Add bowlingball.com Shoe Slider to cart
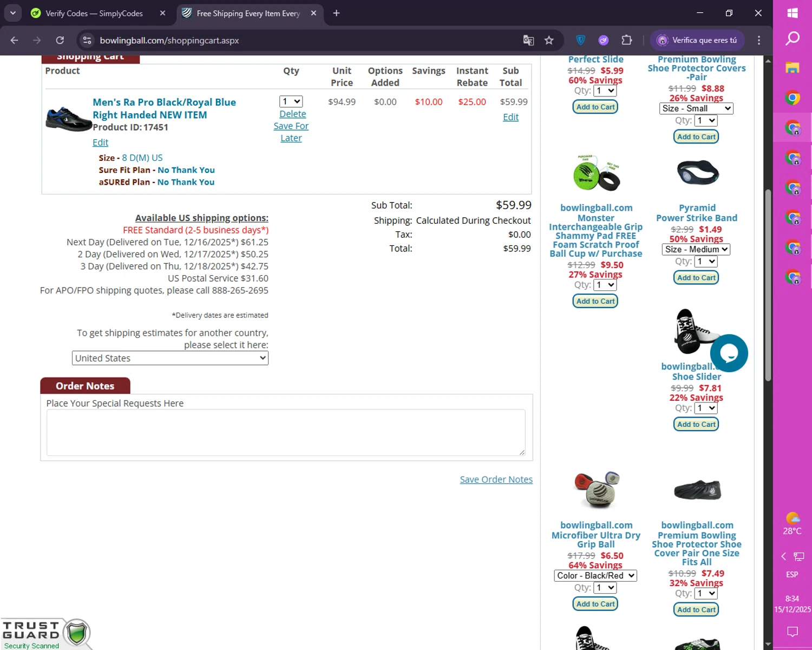This screenshot has width=812, height=650. tap(696, 424)
